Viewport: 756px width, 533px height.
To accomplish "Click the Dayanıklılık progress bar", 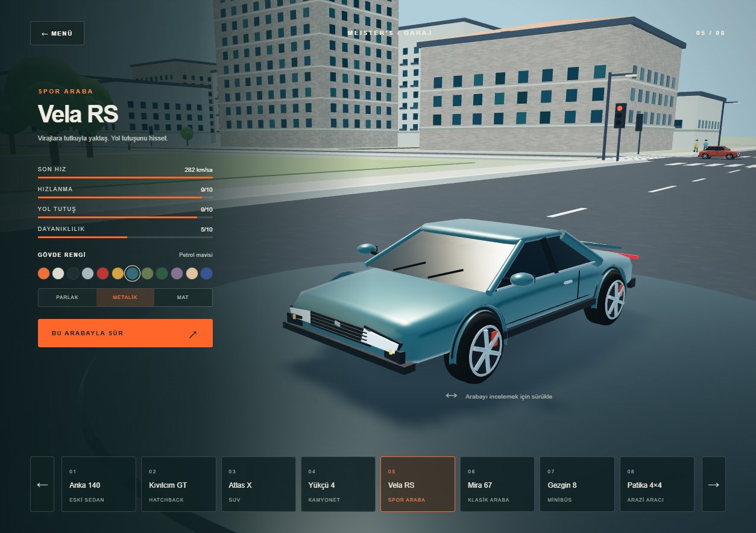I will (125, 238).
